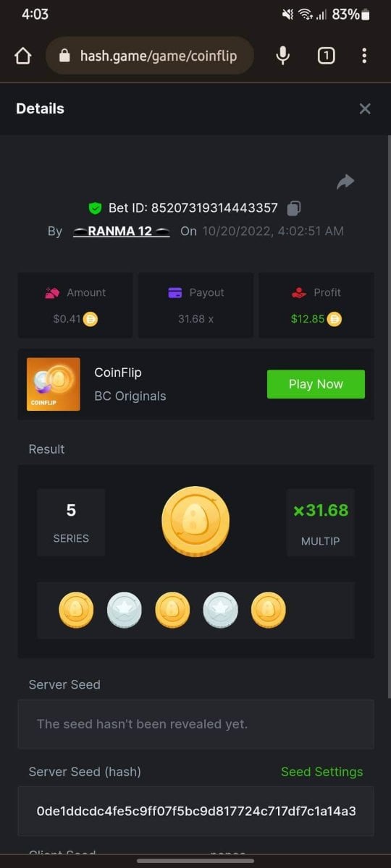Close the Details panel
Screen dimensions: 391x868
click(x=365, y=109)
